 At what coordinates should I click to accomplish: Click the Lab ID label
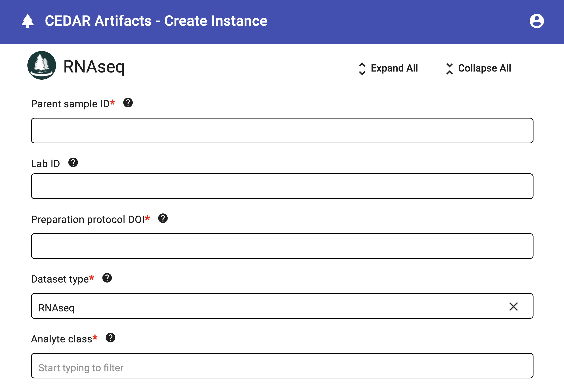tap(46, 164)
